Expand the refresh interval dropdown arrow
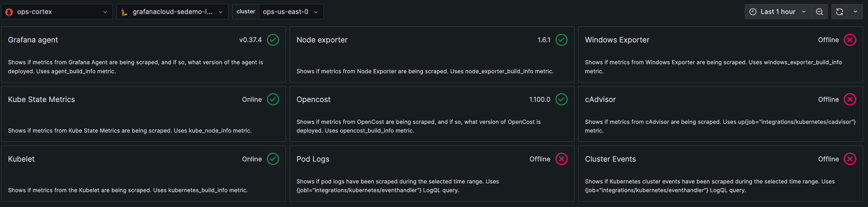This screenshot has width=868, height=207. pos(855,12)
